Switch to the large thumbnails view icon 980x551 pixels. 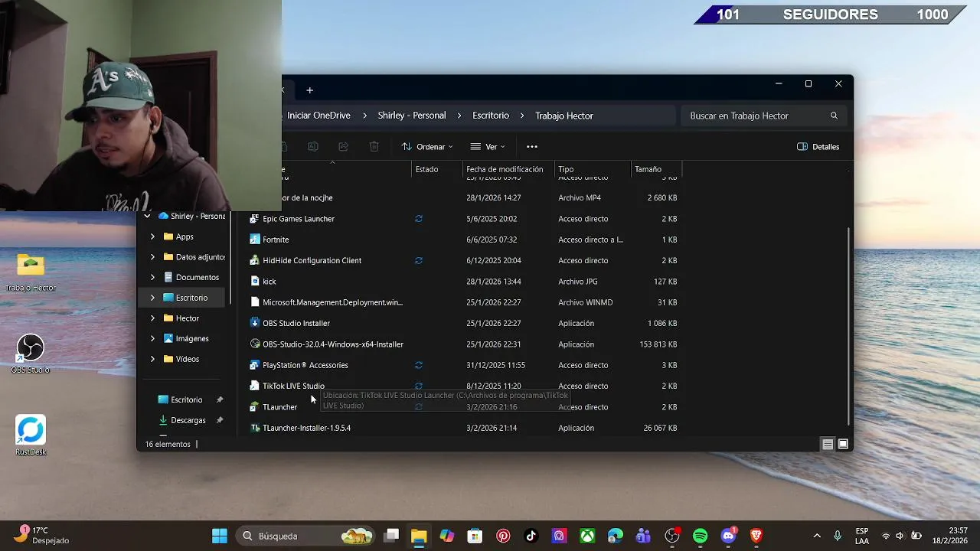click(843, 444)
